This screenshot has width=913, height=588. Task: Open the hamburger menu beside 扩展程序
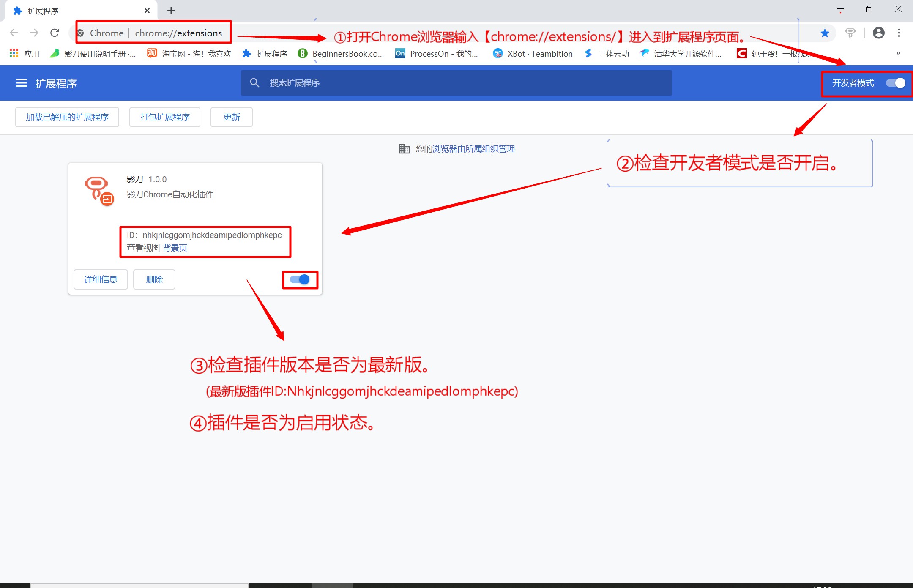pyautogui.click(x=21, y=83)
